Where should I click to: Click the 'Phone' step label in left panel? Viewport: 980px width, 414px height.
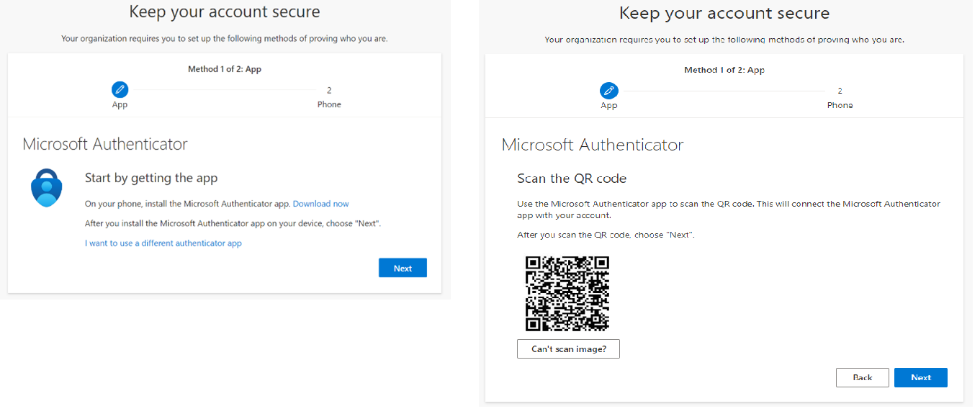tap(329, 104)
